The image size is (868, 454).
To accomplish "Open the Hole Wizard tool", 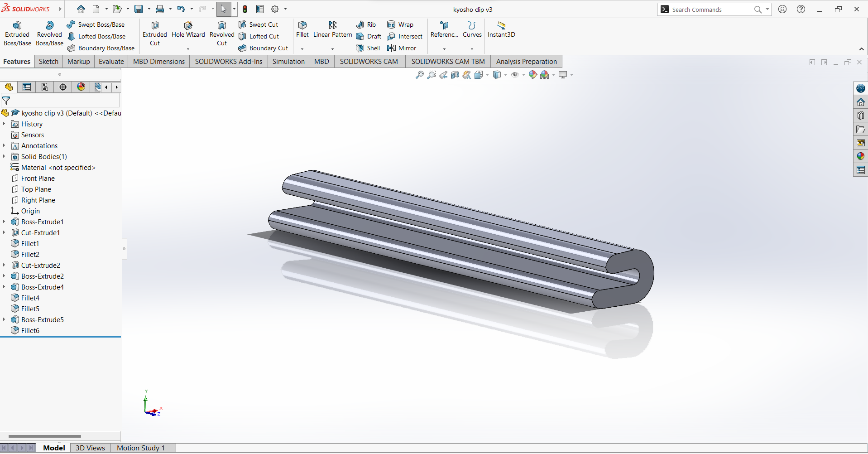I will (188, 30).
